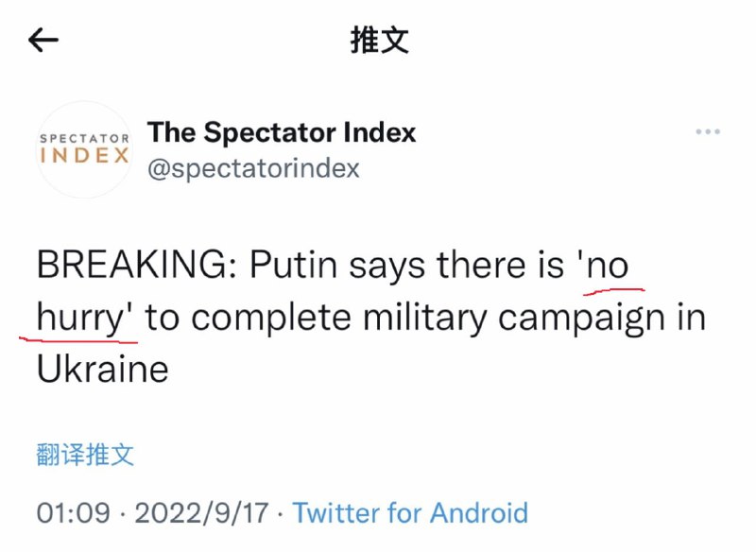Click the word INDEX in the logo
Viewport: 756px width, 552px height.
point(84,156)
